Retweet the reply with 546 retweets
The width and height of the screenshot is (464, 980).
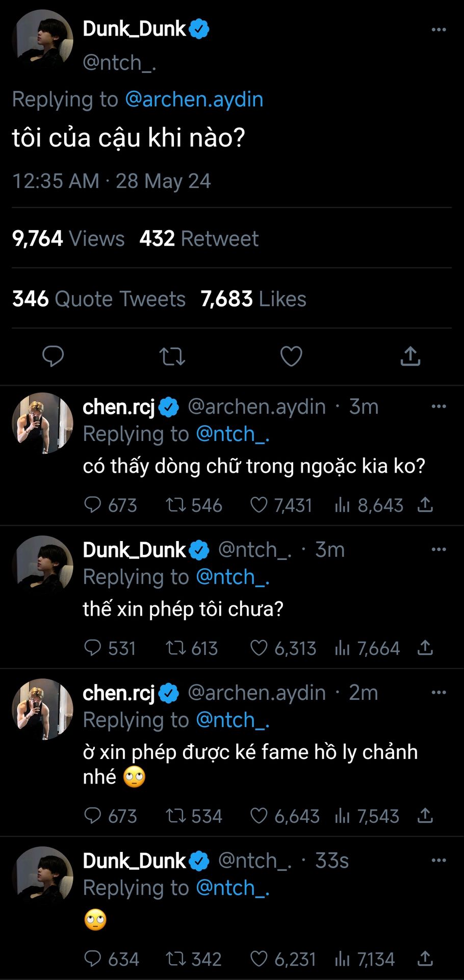click(x=176, y=505)
